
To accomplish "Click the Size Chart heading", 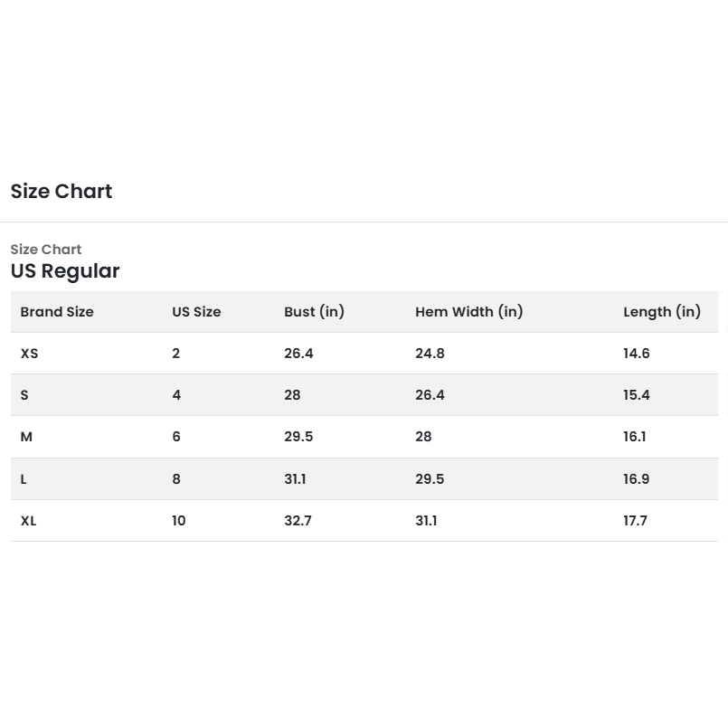I will [x=61, y=192].
